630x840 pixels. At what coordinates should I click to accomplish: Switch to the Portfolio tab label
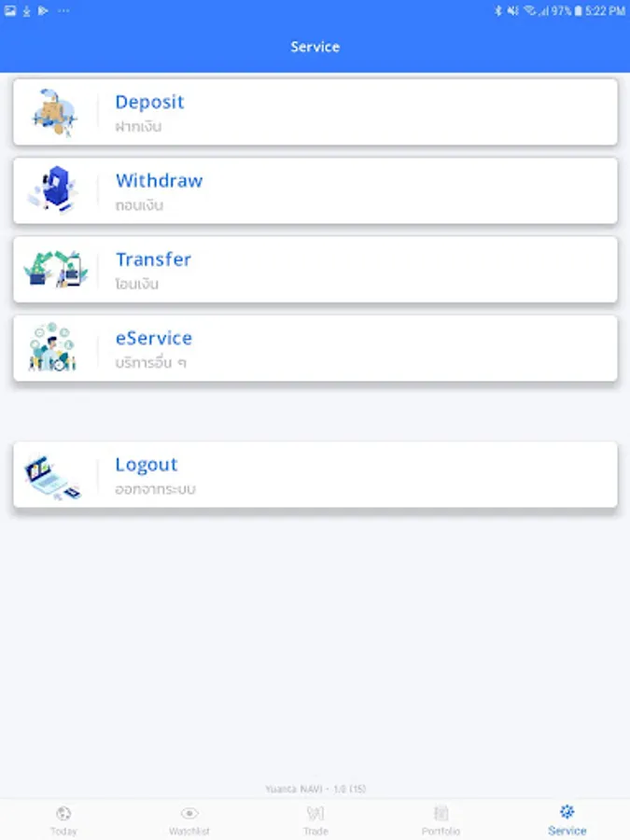tap(441, 832)
